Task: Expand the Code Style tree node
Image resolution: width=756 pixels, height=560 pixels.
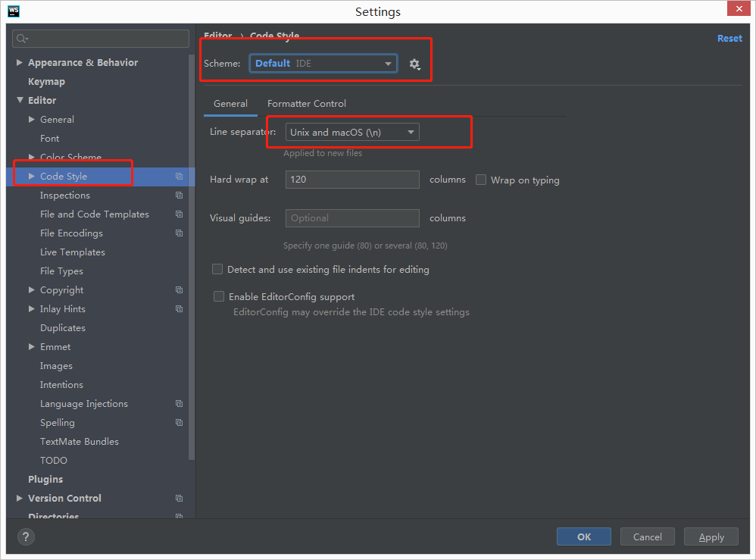Action: coord(31,177)
